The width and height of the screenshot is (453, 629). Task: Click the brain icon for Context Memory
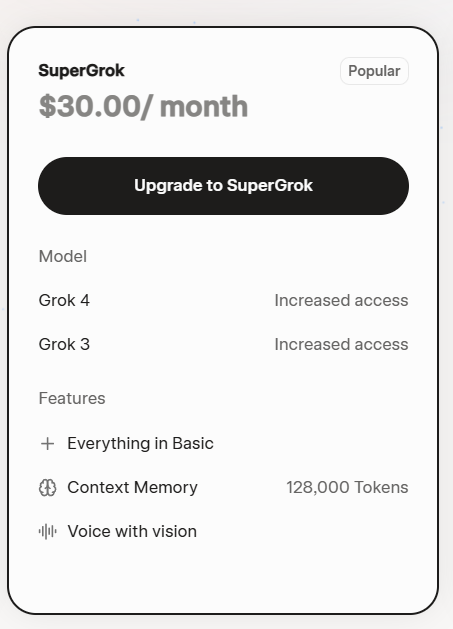47,488
